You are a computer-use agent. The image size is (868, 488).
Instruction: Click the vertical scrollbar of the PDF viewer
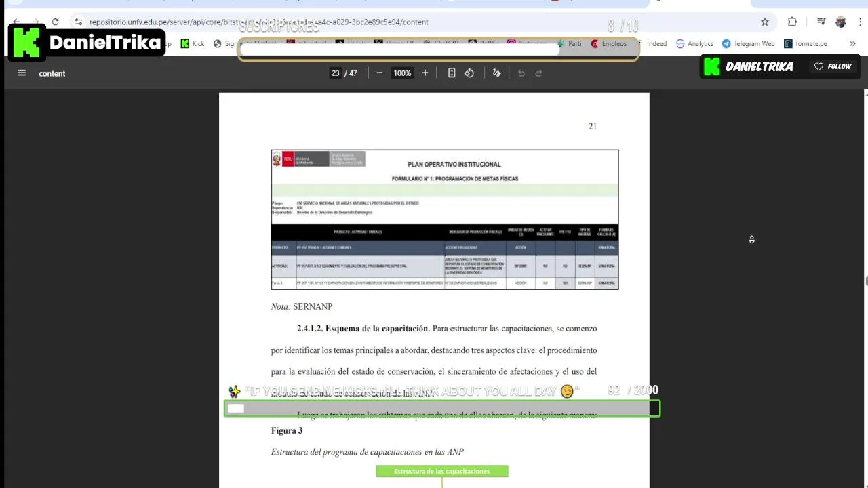865,282
